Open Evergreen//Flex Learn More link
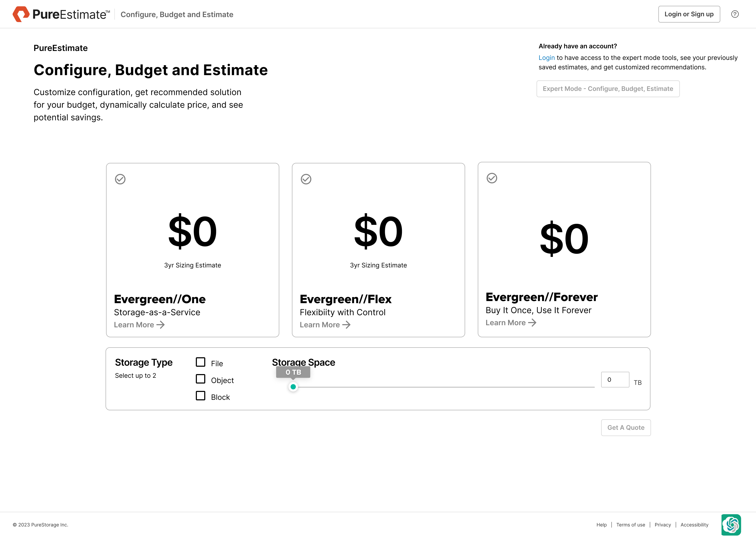 (325, 325)
